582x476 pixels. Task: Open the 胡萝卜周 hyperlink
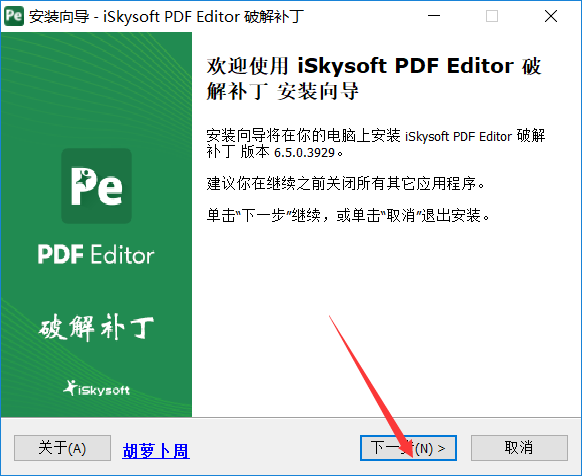click(x=156, y=451)
